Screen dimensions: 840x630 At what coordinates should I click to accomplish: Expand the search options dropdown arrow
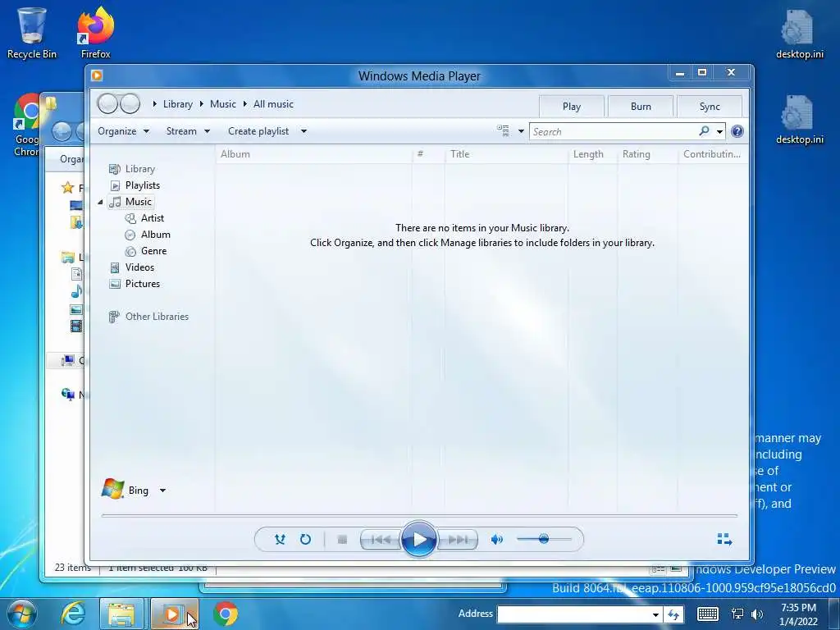pyautogui.click(x=719, y=132)
